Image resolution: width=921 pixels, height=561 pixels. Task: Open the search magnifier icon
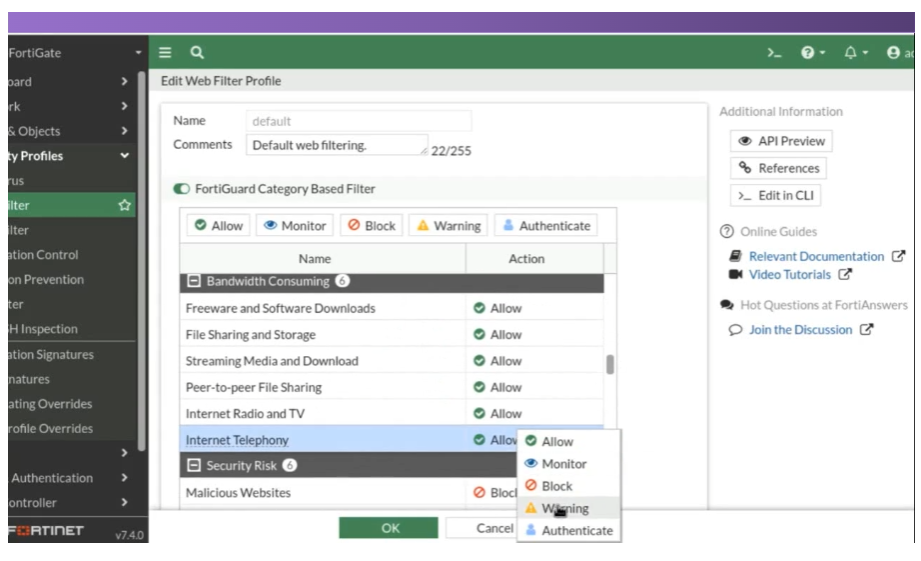tap(197, 53)
